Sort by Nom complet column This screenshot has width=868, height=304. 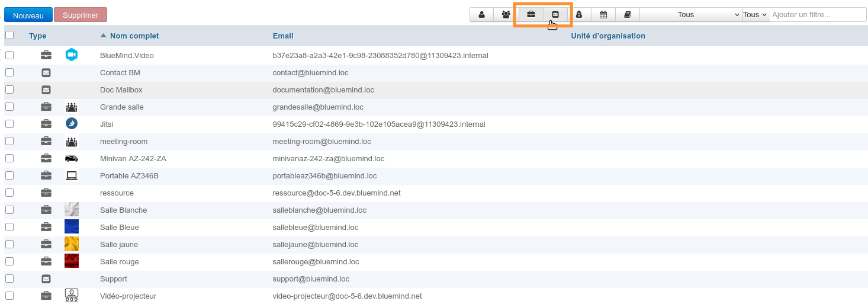point(134,36)
